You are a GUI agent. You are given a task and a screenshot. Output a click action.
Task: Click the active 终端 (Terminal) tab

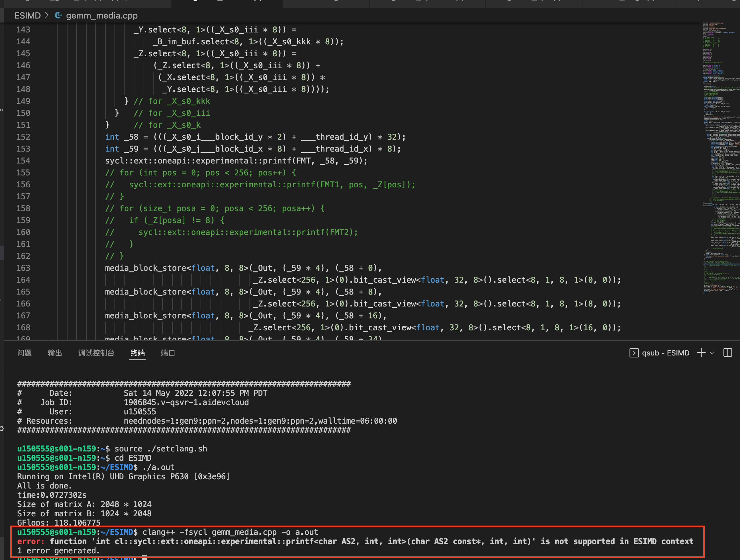click(137, 352)
